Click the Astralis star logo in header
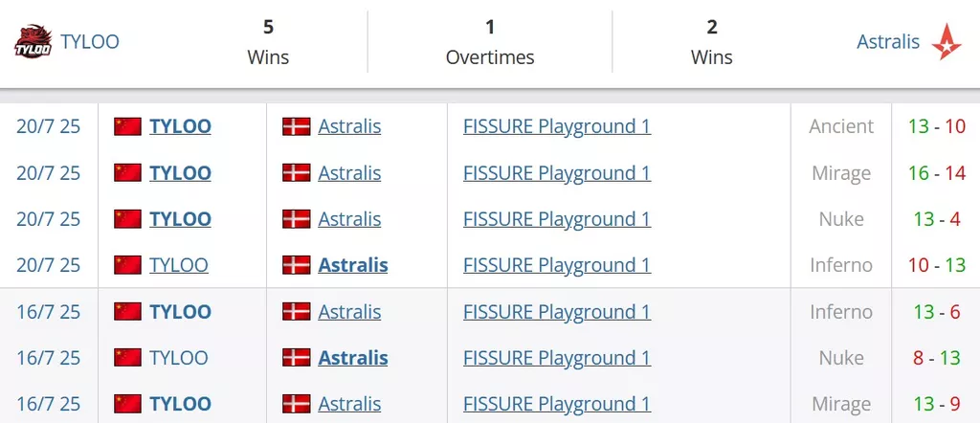980x423 pixels. point(947,41)
